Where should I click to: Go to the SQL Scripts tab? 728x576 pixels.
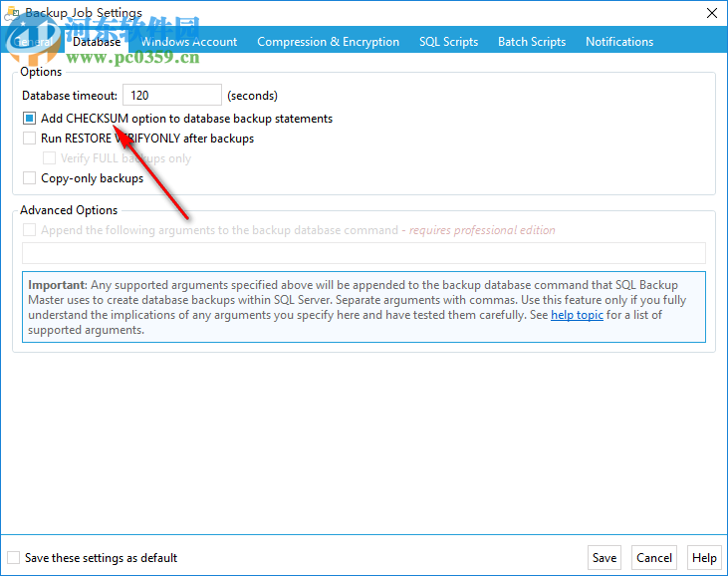pyautogui.click(x=448, y=42)
